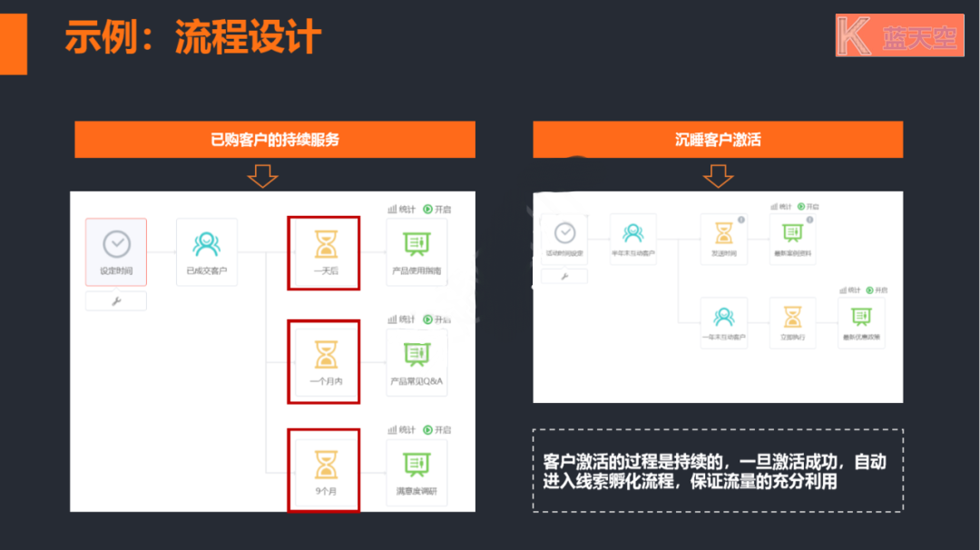Click the 一天后 hourglass node

[324, 251]
